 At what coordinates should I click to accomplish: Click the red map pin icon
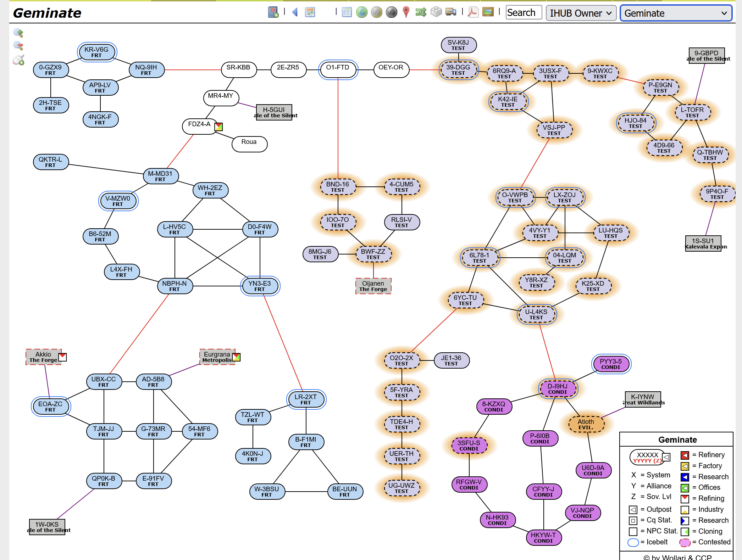[406, 12]
